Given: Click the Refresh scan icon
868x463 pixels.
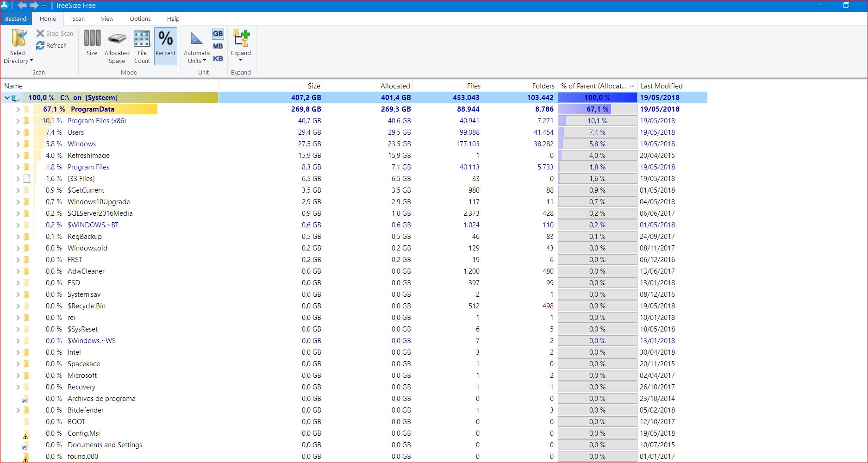Looking at the screenshot, I should [x=40, y=45].
